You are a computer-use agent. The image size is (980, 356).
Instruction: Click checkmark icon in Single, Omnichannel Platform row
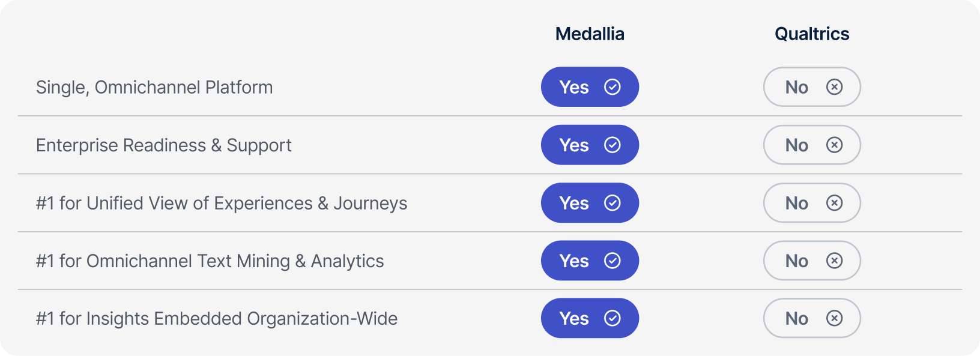[x=612, y=87]
